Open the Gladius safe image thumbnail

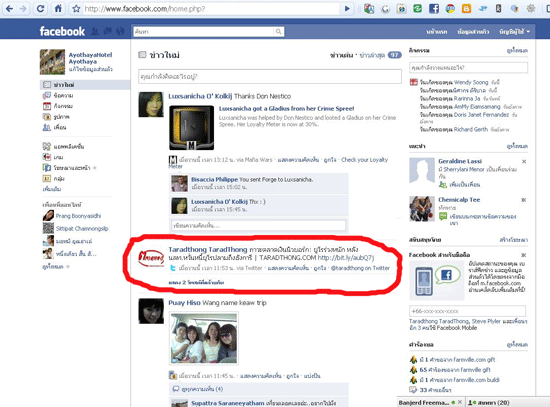[192, 128]
